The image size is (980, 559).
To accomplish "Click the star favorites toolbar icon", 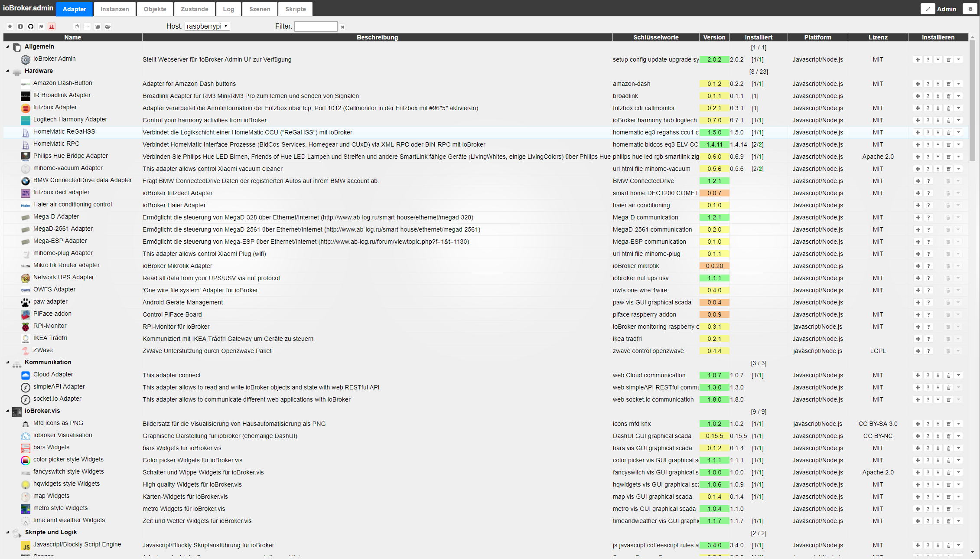I will pos(10,26).
